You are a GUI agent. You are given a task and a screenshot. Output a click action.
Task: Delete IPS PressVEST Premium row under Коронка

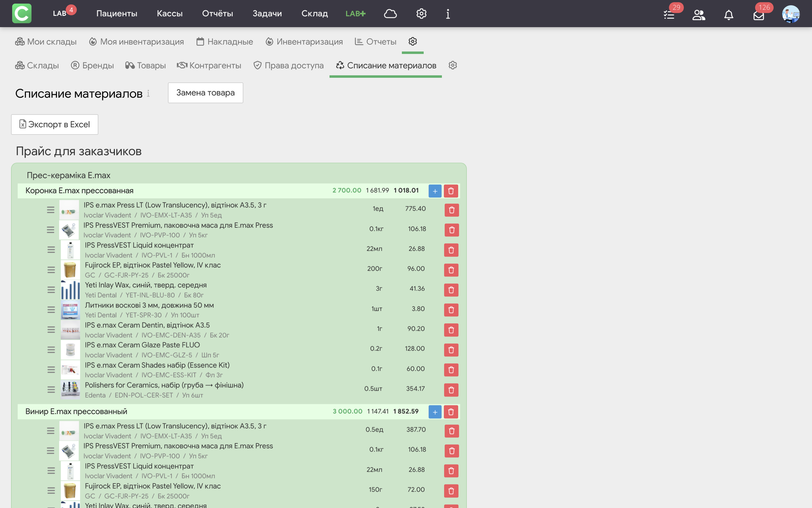coord(452,230)
